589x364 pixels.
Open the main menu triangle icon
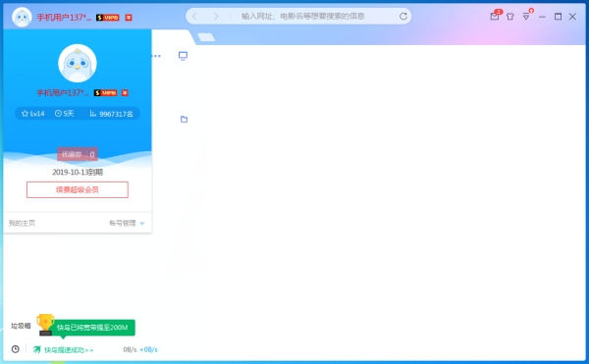tap(526, 16)
